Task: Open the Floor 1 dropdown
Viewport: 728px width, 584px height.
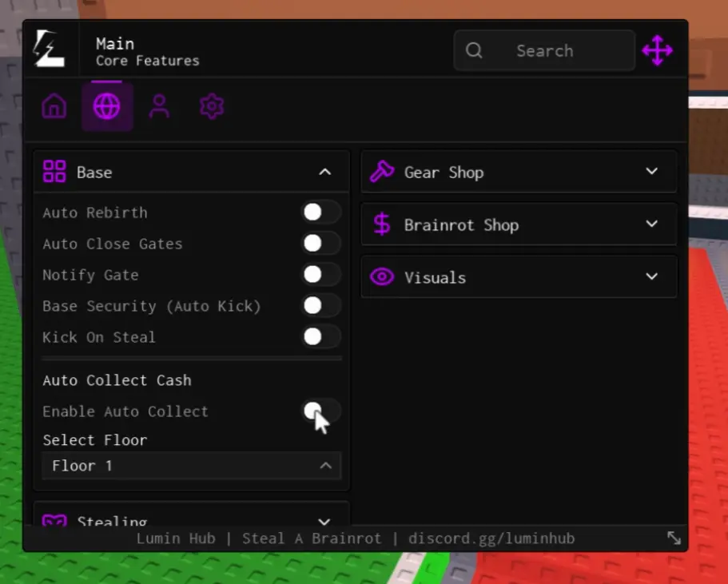Action: point(191,466)
